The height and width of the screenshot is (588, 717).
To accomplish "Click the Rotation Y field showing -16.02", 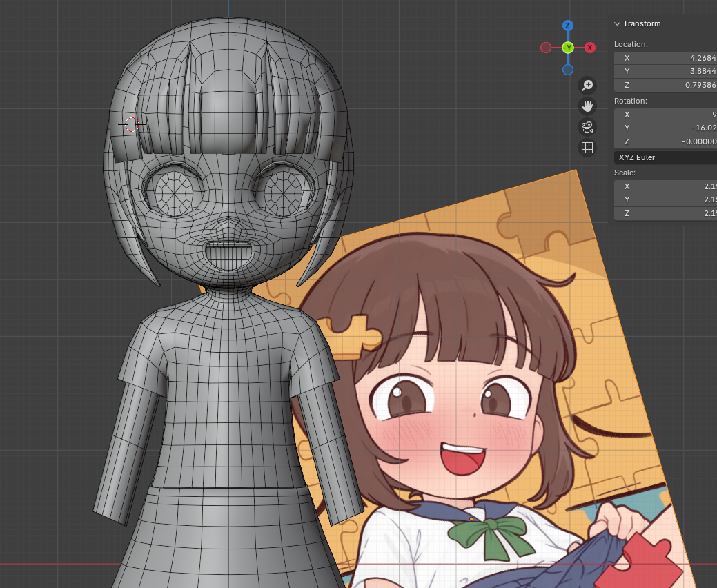I will click(665, 128).
